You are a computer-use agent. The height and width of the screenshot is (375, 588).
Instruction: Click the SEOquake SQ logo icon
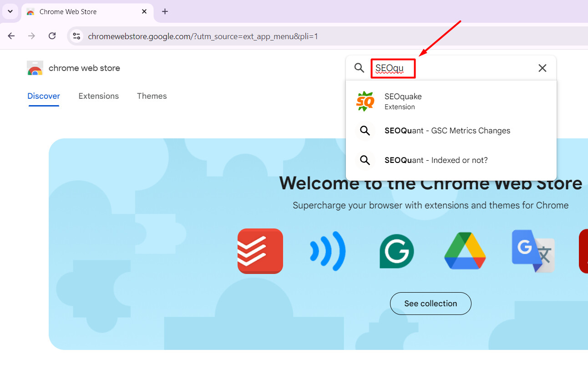(x=365, y=101)
